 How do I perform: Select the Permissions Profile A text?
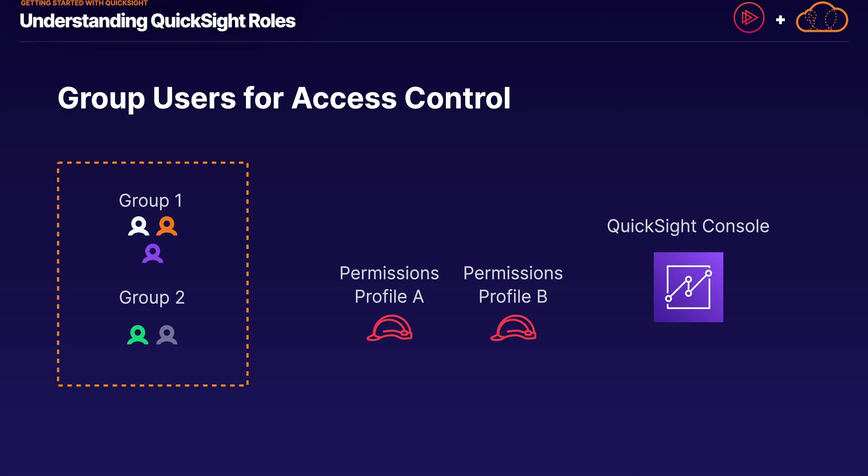coord(389,285)
